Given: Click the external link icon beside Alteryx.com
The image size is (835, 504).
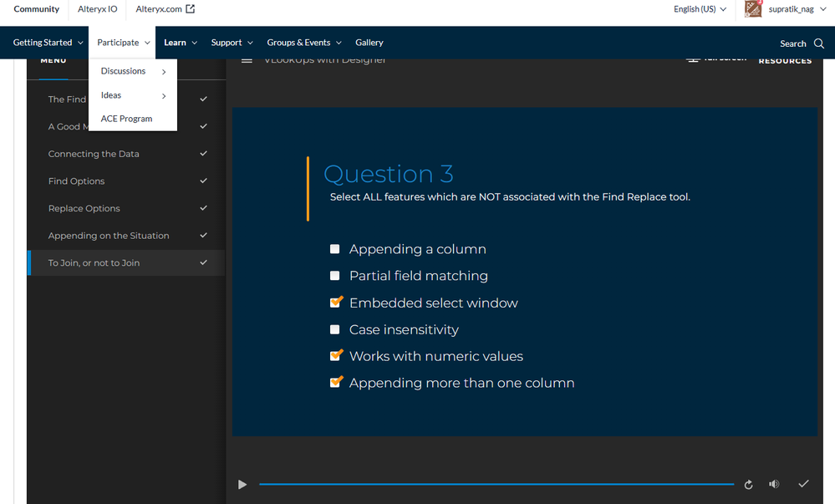Looking at the screenshot, I should [x=190, y=8].
